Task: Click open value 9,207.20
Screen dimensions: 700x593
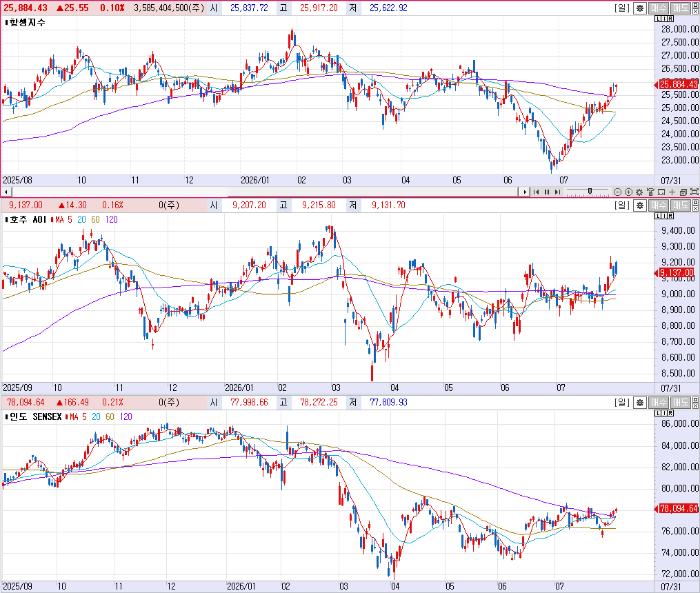Action: click(249, 205)
